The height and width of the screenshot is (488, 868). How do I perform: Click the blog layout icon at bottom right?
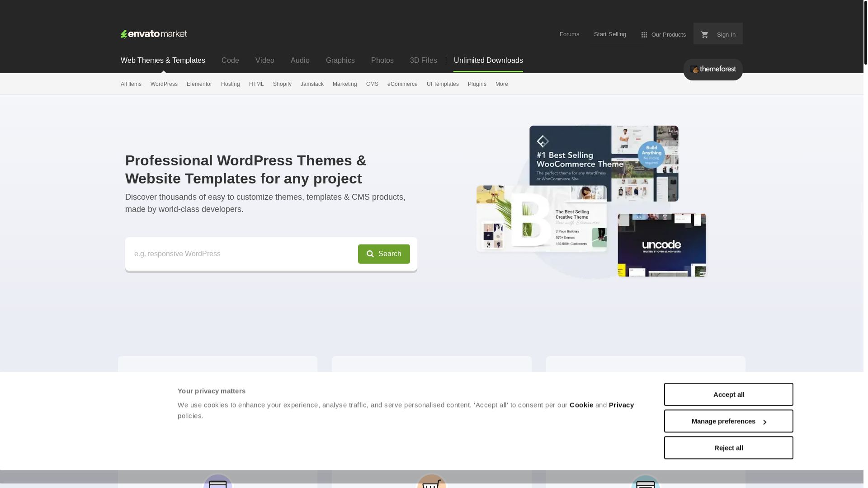(646, 482)
